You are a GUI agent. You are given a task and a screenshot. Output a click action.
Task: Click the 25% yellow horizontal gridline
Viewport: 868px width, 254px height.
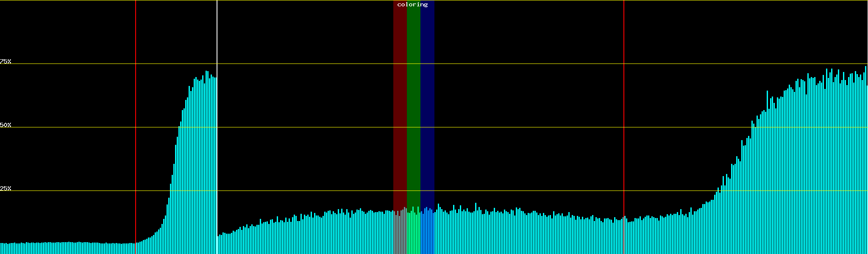coord(509,190)
